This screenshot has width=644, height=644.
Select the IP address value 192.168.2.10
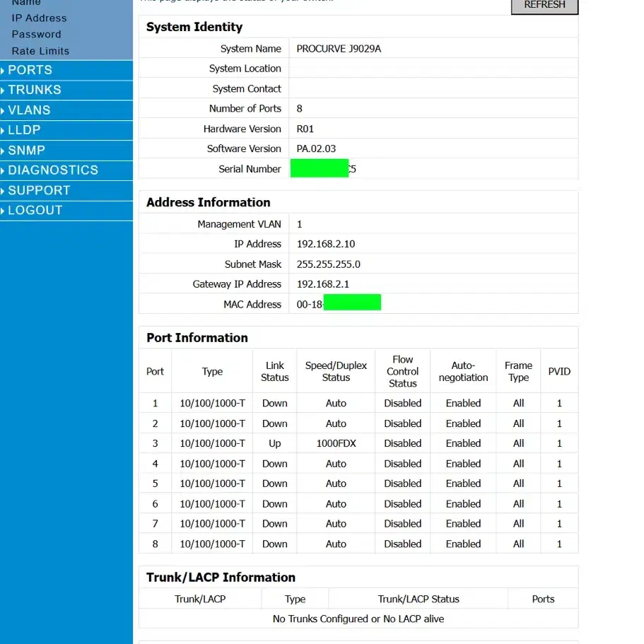[326, 244]
